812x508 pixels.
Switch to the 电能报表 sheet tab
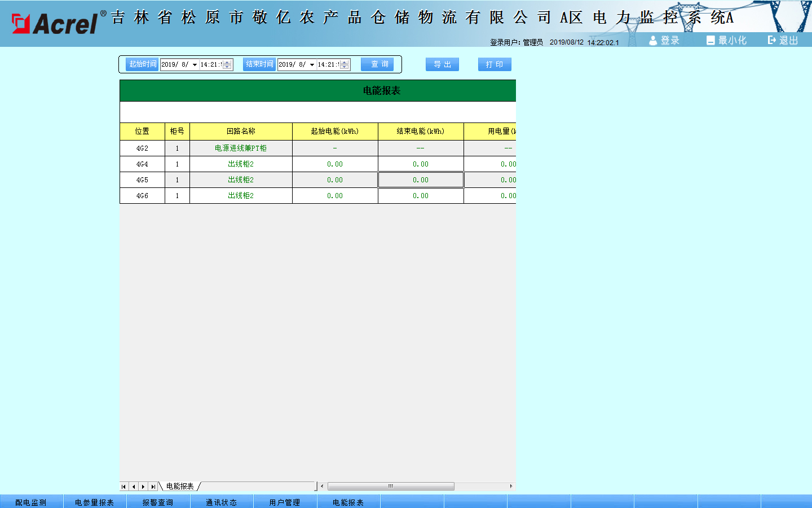[180, 487]
